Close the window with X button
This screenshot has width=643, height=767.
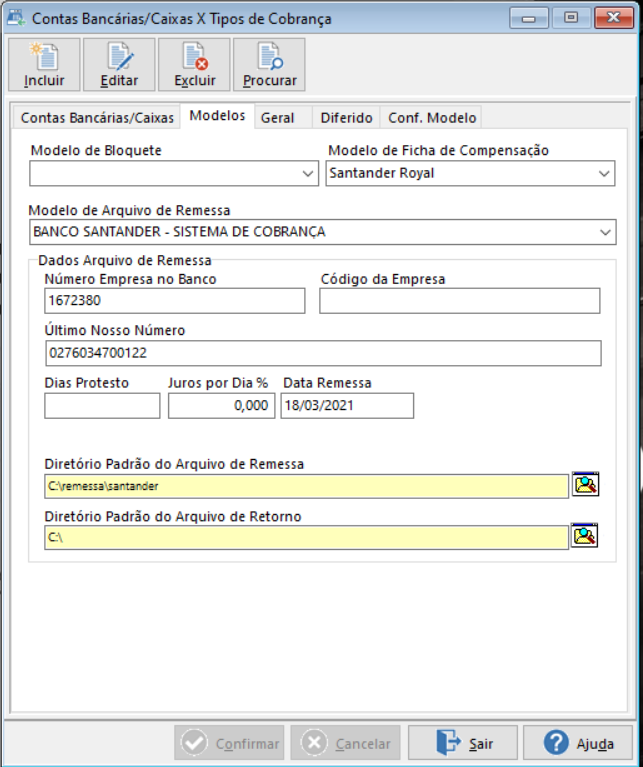click(x=614, y=18)
